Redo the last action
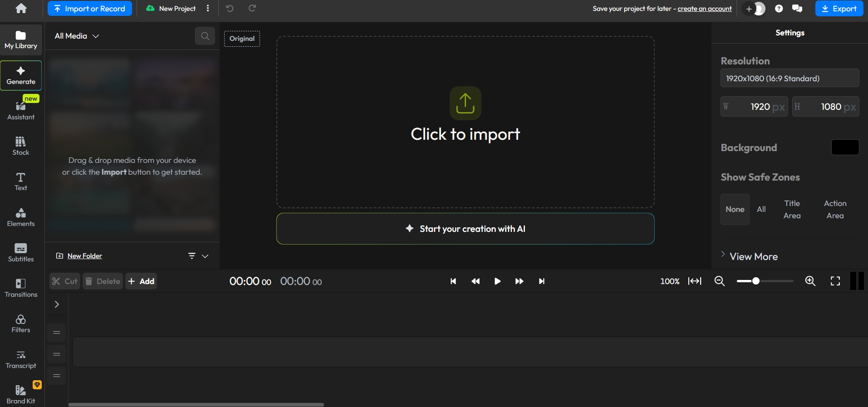868x407 pixels. click(252, 8)
